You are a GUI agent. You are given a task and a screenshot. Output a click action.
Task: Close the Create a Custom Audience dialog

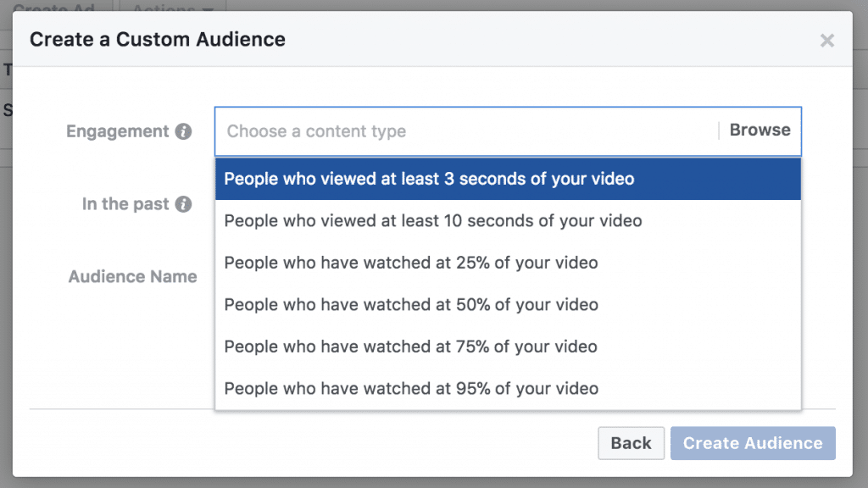(x=827, y=41)
